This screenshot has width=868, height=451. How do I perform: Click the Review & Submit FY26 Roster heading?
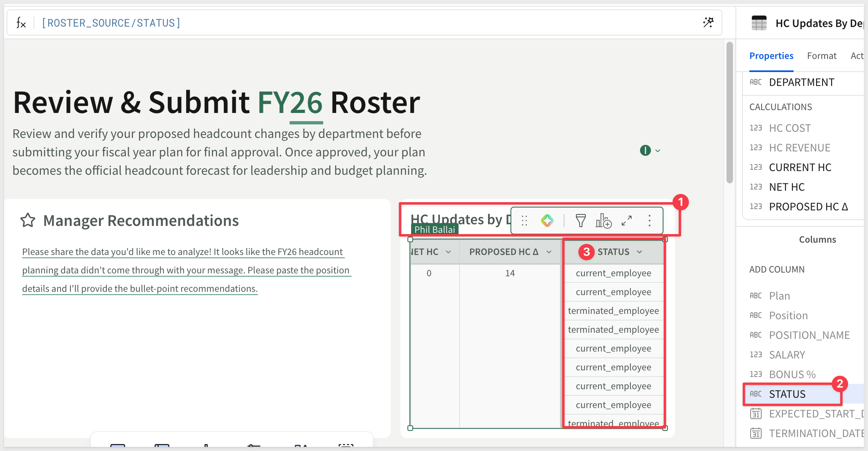pyautogui.click(x=216, y=102)
